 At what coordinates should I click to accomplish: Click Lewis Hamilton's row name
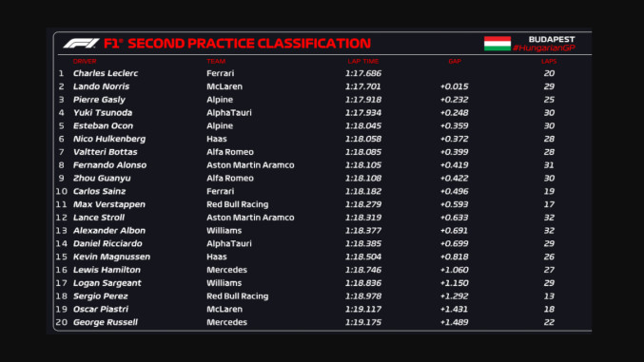point(107,270)
